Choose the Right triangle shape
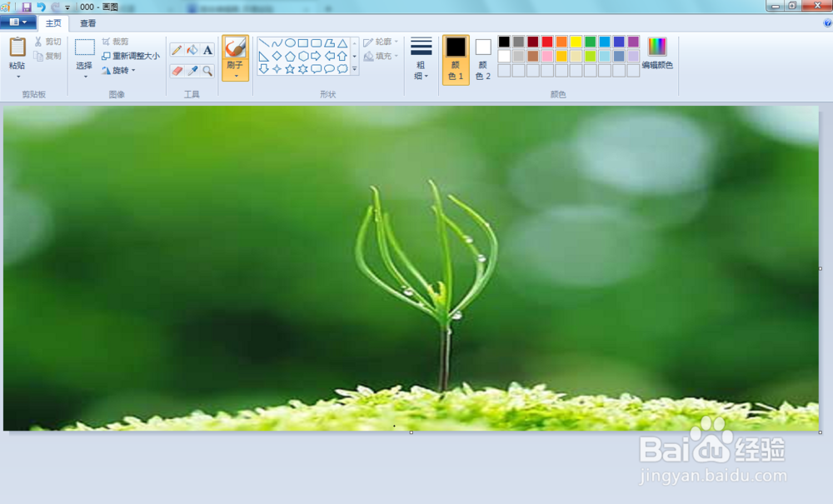Screen dimensions: 833x504 point(264,56)
